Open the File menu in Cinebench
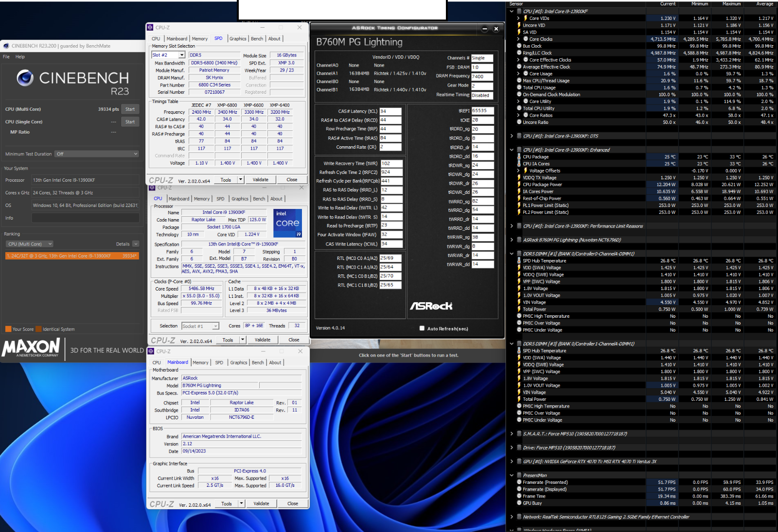Image resolution: width=778 pixels, height=532 pixels. coord(6,57)
